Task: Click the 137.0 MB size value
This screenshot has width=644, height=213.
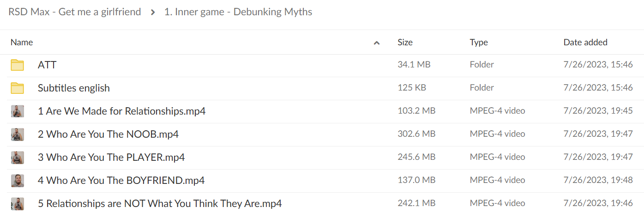Action: click(x=416, y=180)
